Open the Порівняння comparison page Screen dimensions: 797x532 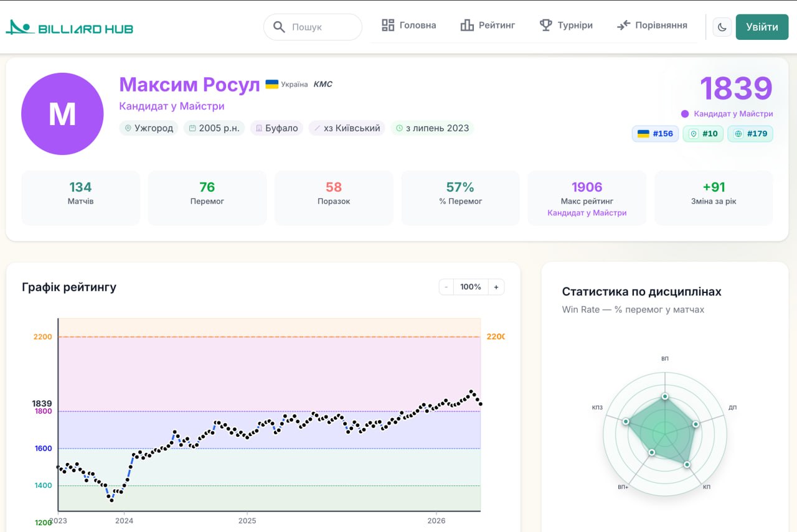pos(652,26)
